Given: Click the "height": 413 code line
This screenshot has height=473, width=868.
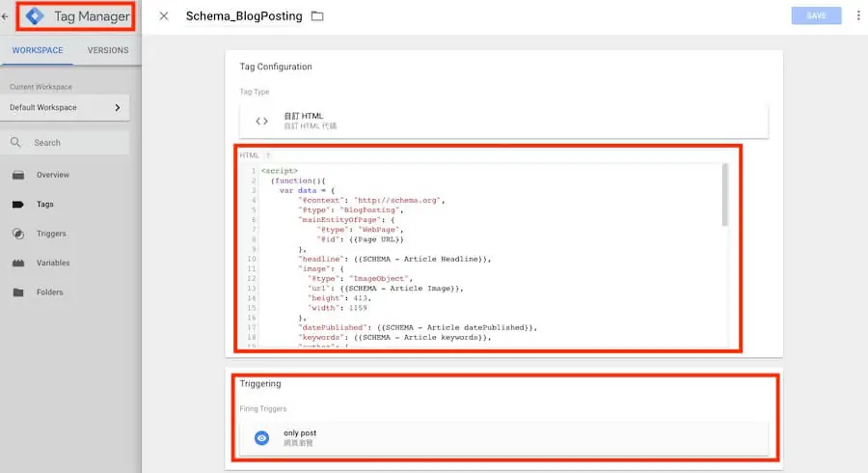Looking at the screenshot, I should (339, 298).
